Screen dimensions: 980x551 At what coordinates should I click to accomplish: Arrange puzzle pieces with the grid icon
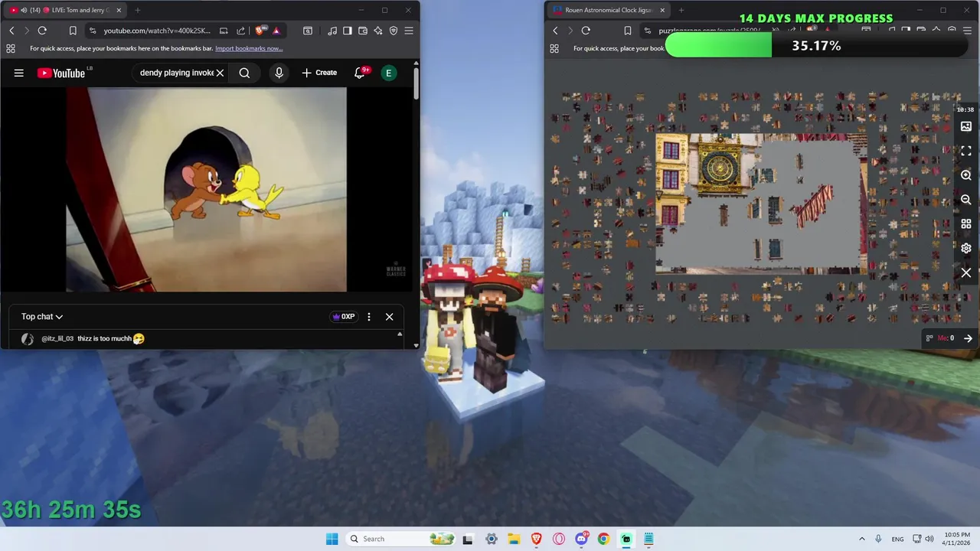click(966, 224)
